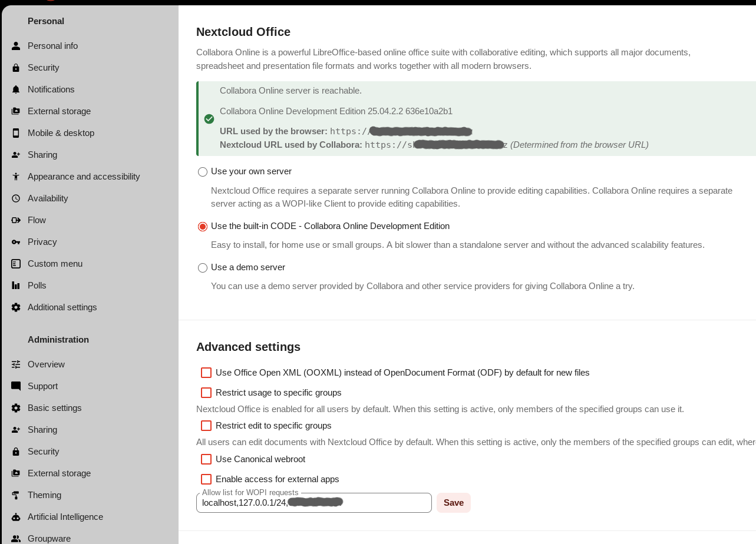Click the Administration Security lock icon
Screen dimensions: 756x544
click(x=16, y=452)
